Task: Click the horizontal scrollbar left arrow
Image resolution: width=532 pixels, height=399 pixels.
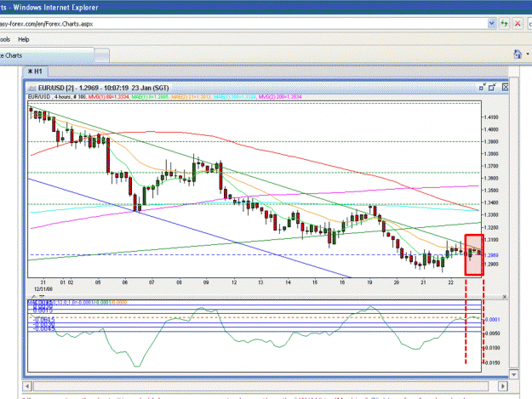Action: coord(27,386)
